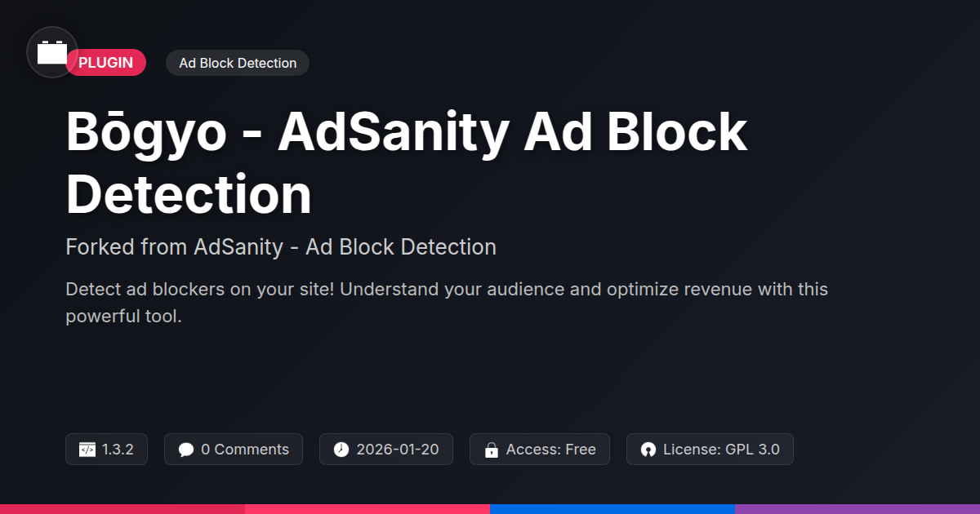Select the 1.3.2 version badge
Viewport: 980px width, 514px height.
pyautogui.click(x=106, y=450)
